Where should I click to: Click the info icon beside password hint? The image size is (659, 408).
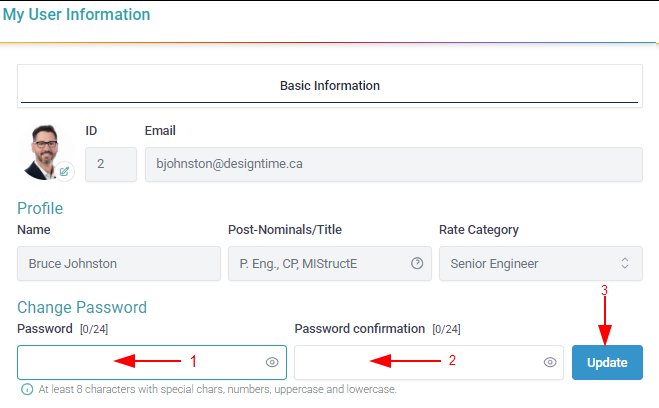tap(26, 389)
